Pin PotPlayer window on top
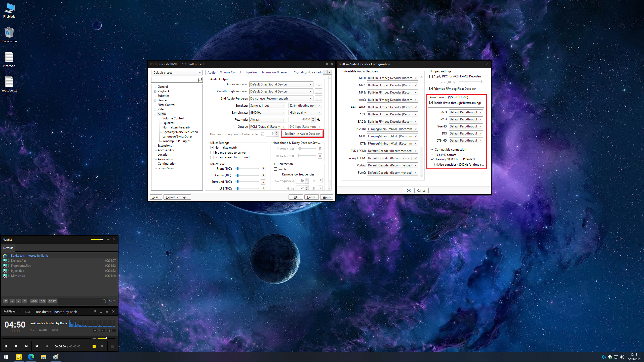Screen dimensions: 644x362 coord(95,311)
